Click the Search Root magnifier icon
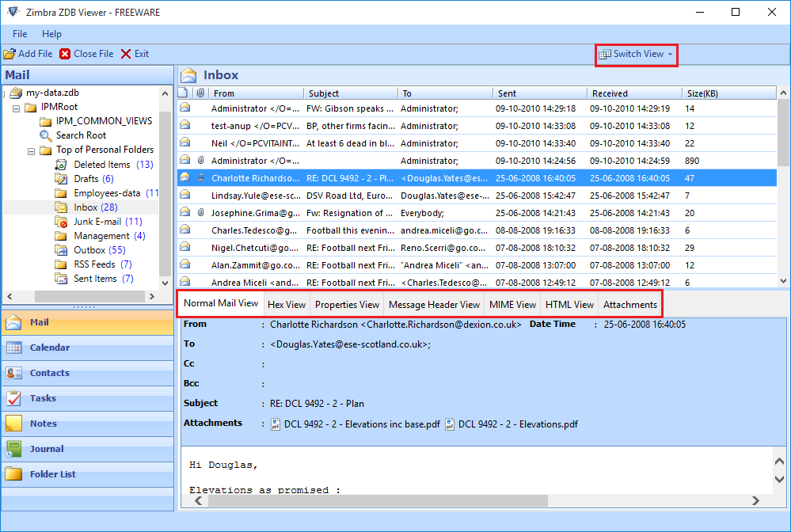The image size is (791, 532). pyautogui.click(x=45, y=135)
